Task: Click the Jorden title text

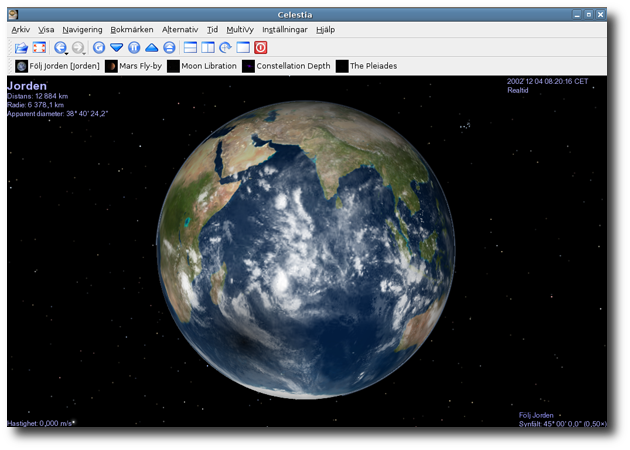Action: (x=27, y=86)
